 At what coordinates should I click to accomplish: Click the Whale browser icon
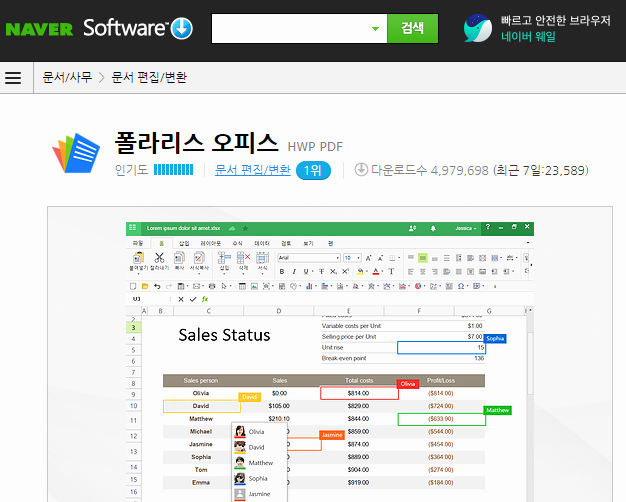[478, 28]
